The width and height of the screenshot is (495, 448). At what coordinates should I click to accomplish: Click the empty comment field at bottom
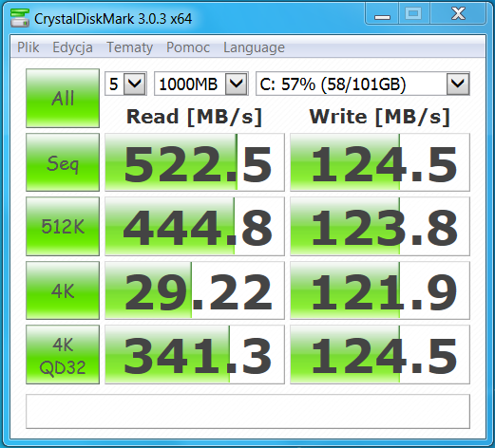pos(248,411)
